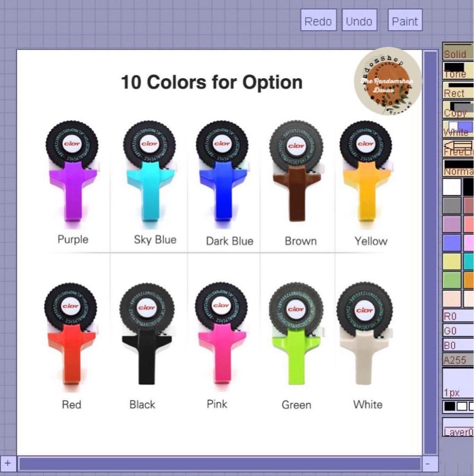Click the vertical canvas scrollbar
The image size is (474, 476).
click(x=430, y=253)
